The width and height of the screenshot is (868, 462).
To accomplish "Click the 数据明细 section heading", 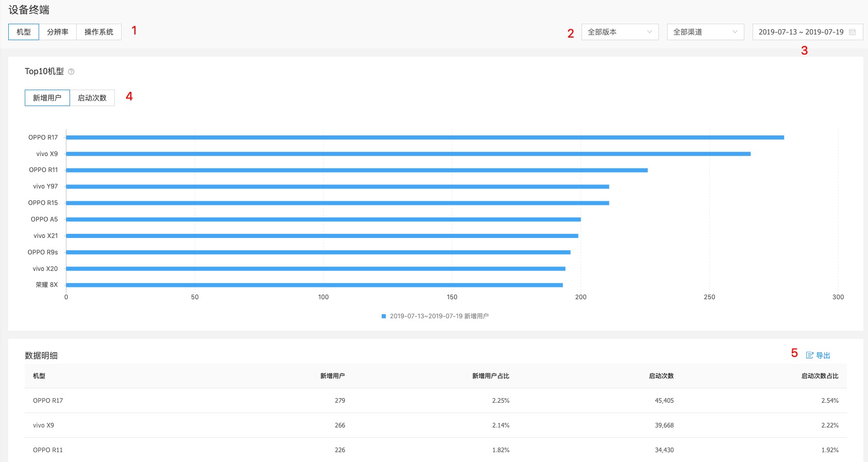I will point(41,356).
